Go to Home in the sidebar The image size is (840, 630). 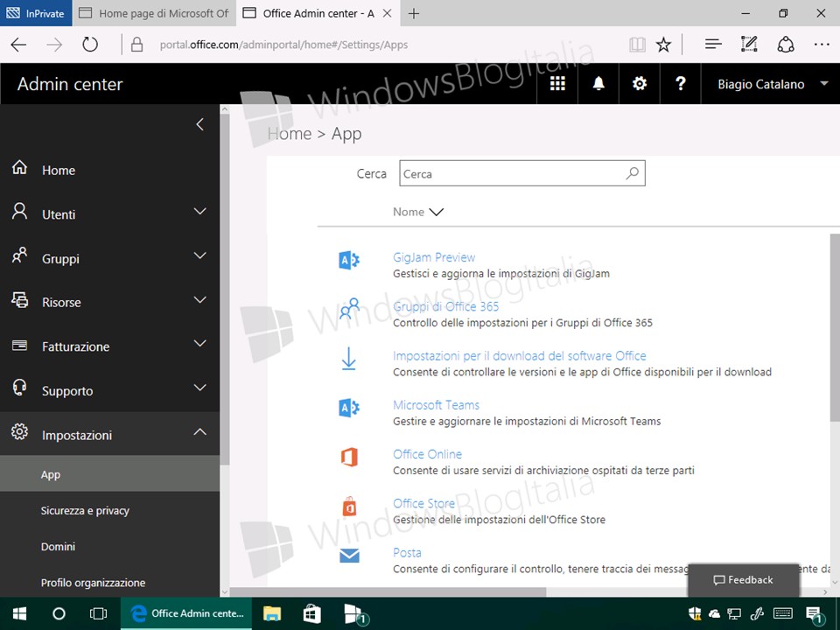coord(110,170)
